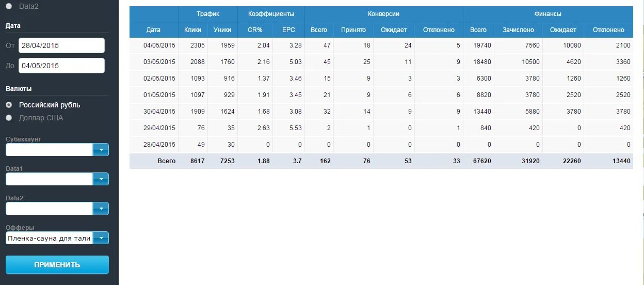This screenshot has width=644, height=285.
Task: Open the Офферы dropdown arrow
Action: pyautogui.click(x=101, y=238)
